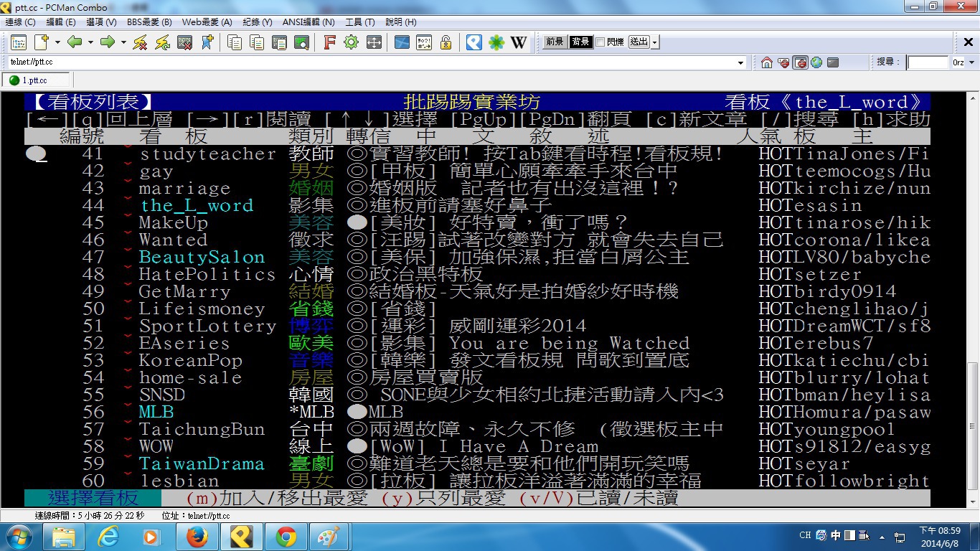The height and width of the screenshot is (551, 980).
Task: Open dropdown next to new connection icon
Action: (x=57, y=42)
